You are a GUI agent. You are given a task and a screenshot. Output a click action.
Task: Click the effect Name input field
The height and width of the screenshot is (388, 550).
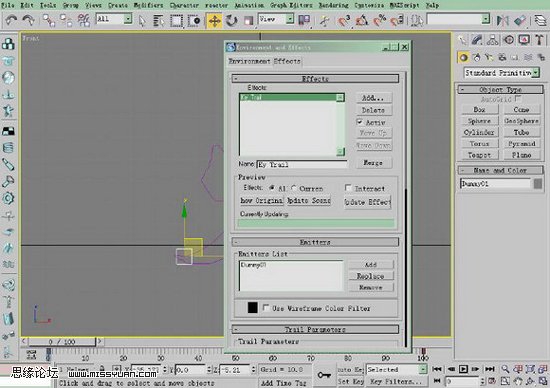(302, 164)
